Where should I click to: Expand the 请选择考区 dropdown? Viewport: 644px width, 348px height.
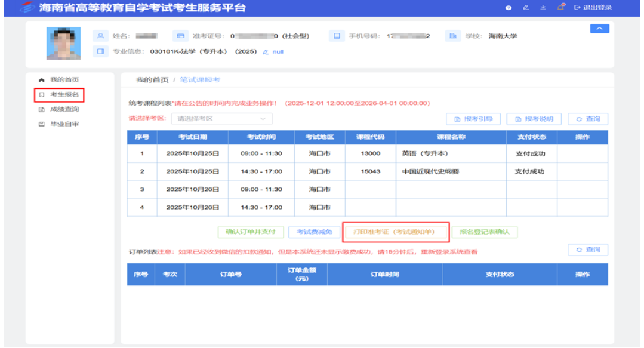point(221,118)
